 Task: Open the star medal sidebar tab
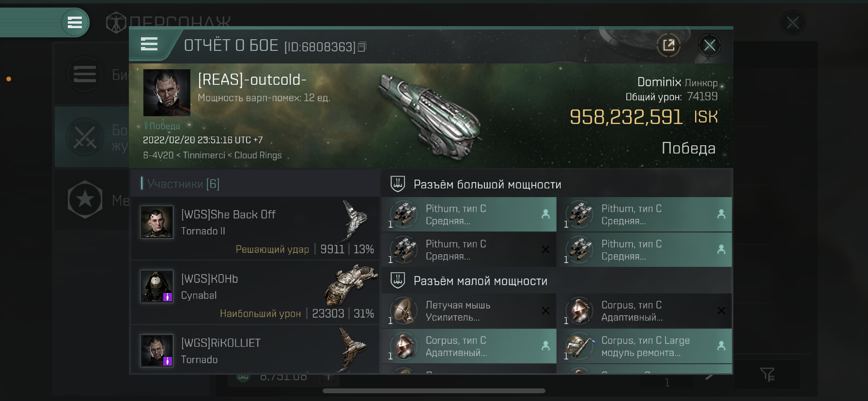[85, 200]
